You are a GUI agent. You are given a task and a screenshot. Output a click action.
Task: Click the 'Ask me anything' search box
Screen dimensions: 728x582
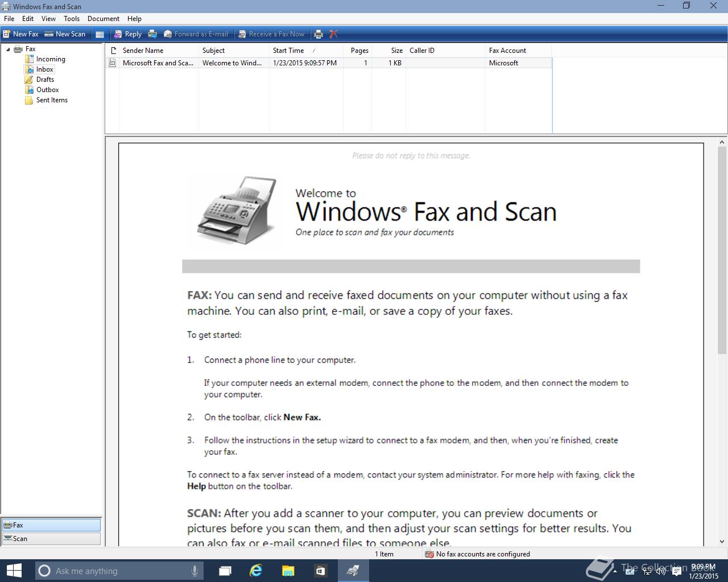(119, 571)
